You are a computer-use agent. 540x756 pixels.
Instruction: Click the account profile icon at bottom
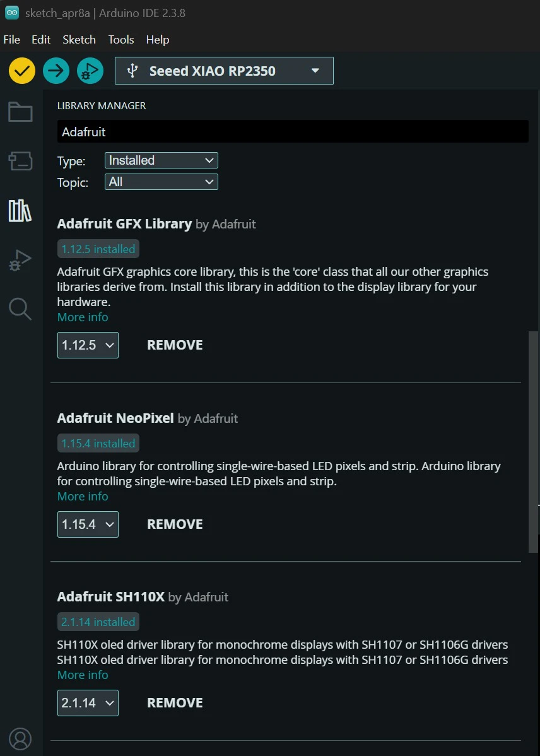[20, 738]
